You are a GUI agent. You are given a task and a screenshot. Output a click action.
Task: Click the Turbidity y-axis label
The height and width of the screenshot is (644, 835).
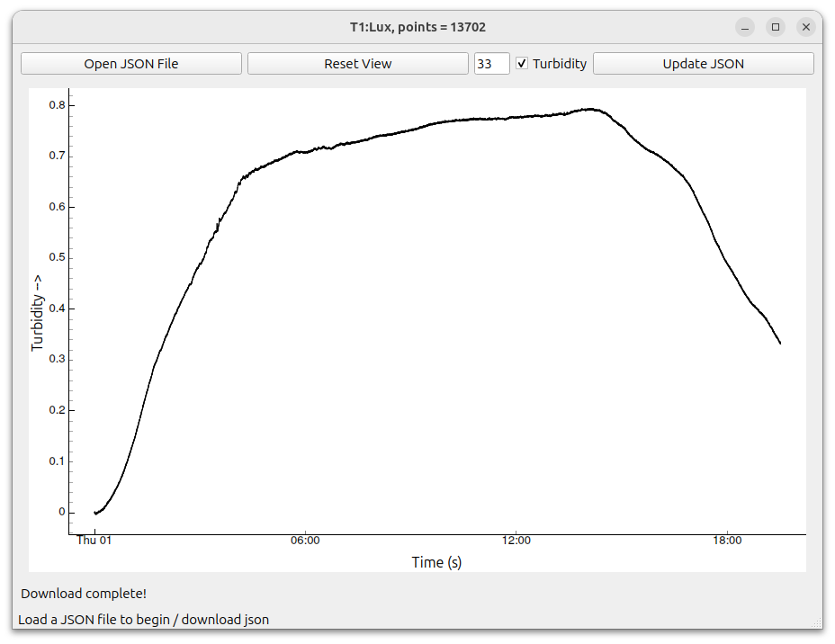(x=38, y=311)
